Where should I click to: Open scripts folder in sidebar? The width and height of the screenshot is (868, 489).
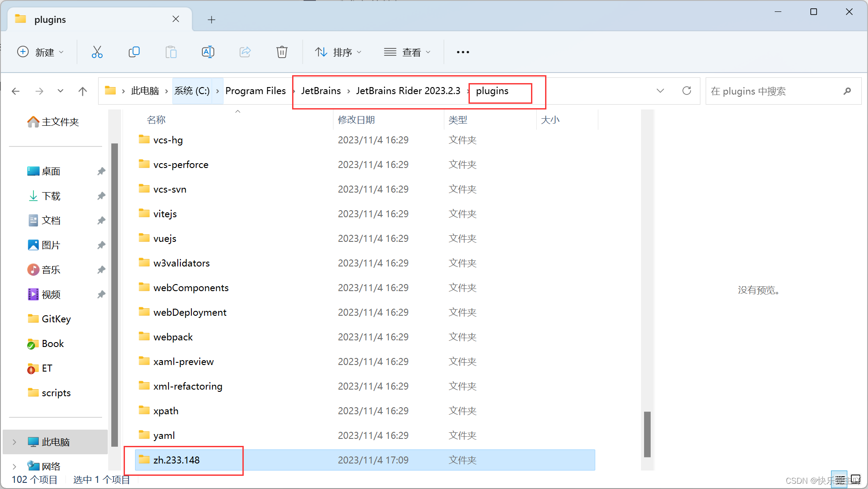click(x=49, y=393)
